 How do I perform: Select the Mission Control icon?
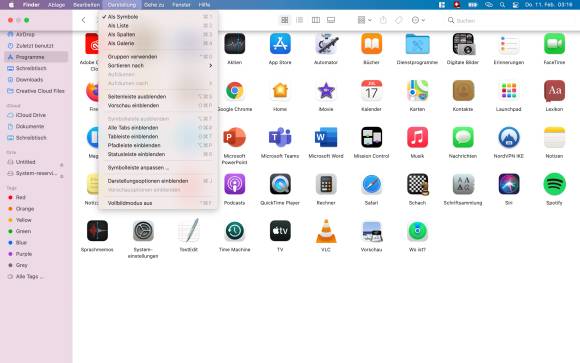pyautogui.click(x=371, y=137)
